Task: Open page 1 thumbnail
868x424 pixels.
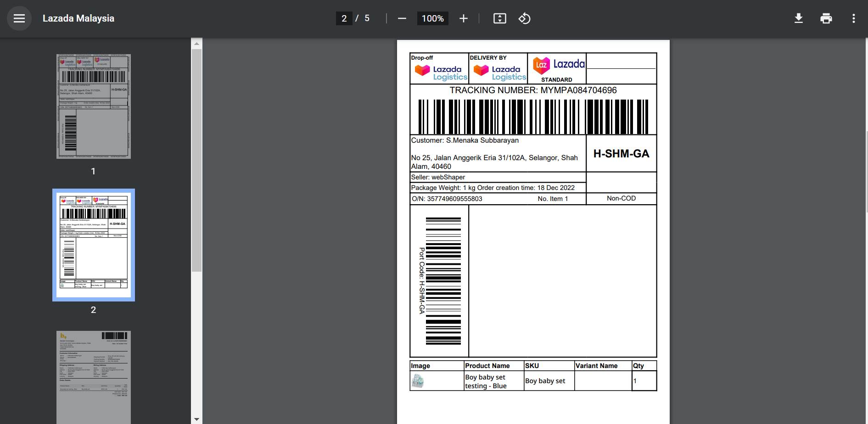Action: tap(94, 106)
